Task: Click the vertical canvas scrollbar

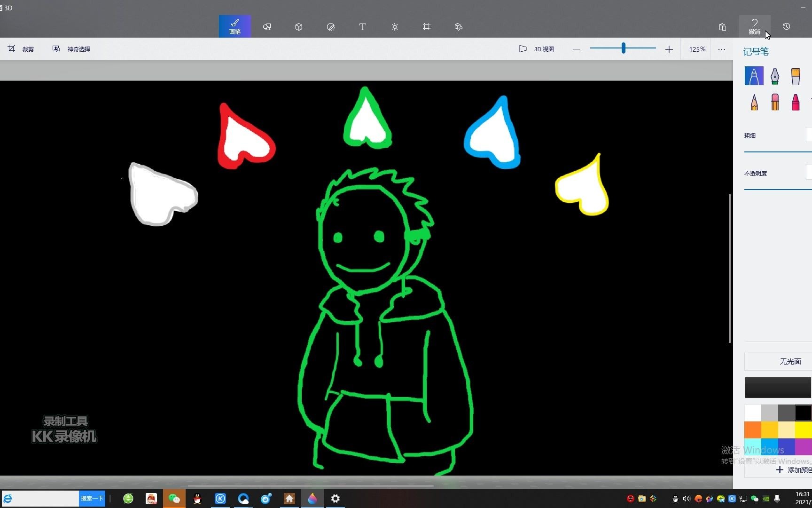Action: tap(730, 268)
